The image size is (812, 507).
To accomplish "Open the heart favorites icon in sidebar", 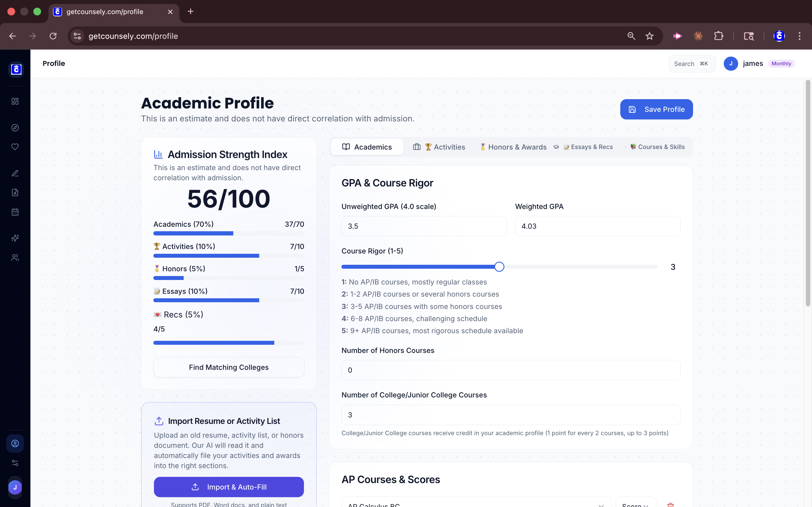I will (15, 147).
